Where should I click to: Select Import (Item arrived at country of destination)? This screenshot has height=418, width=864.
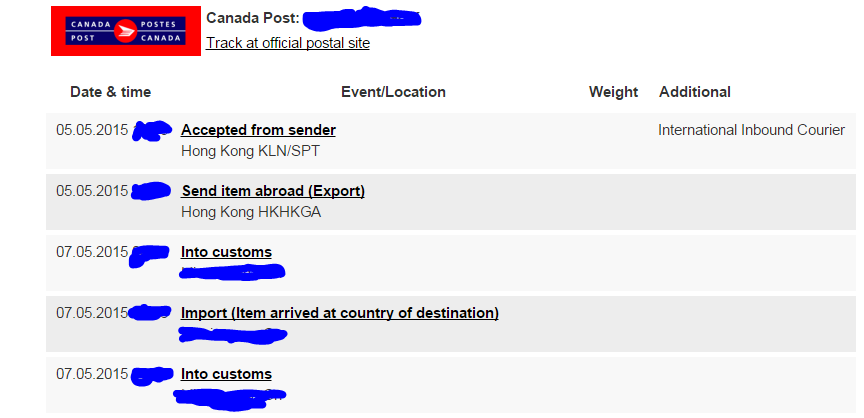tap(340, 313)
